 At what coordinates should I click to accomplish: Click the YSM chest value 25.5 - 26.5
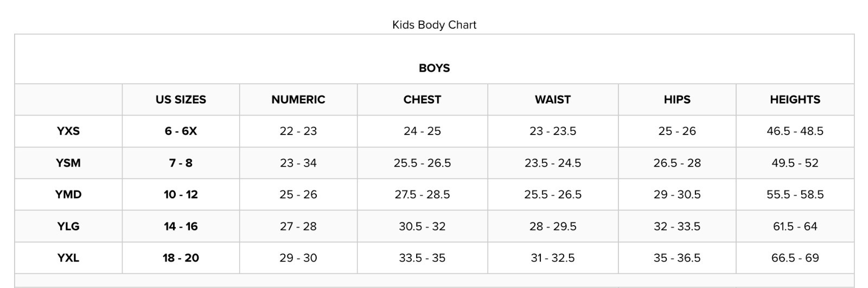coord(422,163)
